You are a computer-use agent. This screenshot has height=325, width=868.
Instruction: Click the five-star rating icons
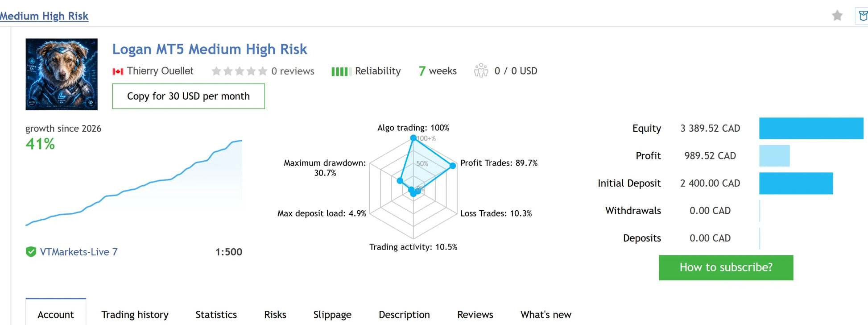(x=239, y=71)
